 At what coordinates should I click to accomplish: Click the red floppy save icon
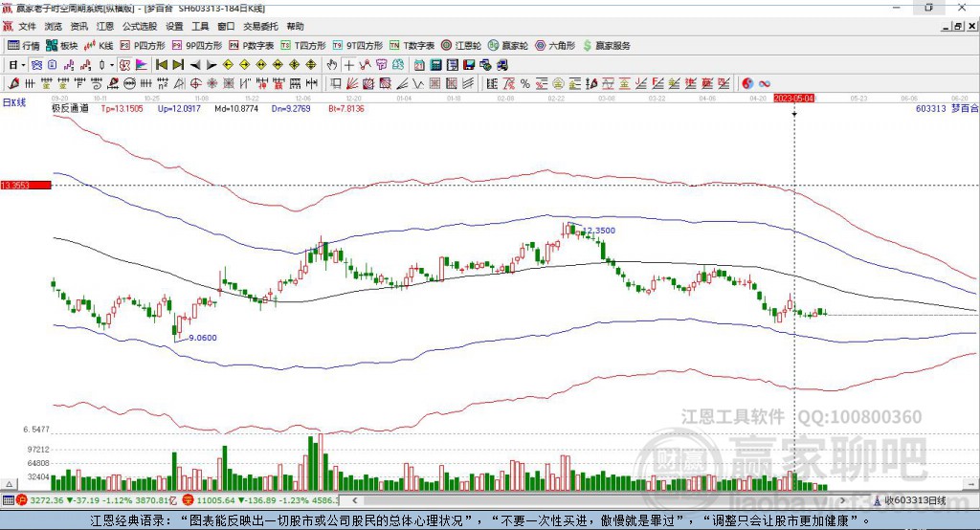coord(469,65)
